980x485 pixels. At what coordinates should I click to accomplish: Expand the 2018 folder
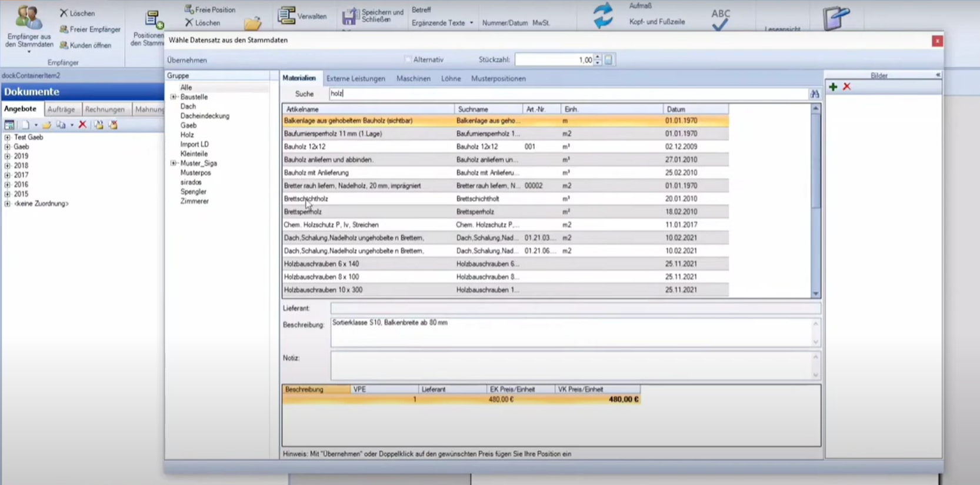coord(7,165)
